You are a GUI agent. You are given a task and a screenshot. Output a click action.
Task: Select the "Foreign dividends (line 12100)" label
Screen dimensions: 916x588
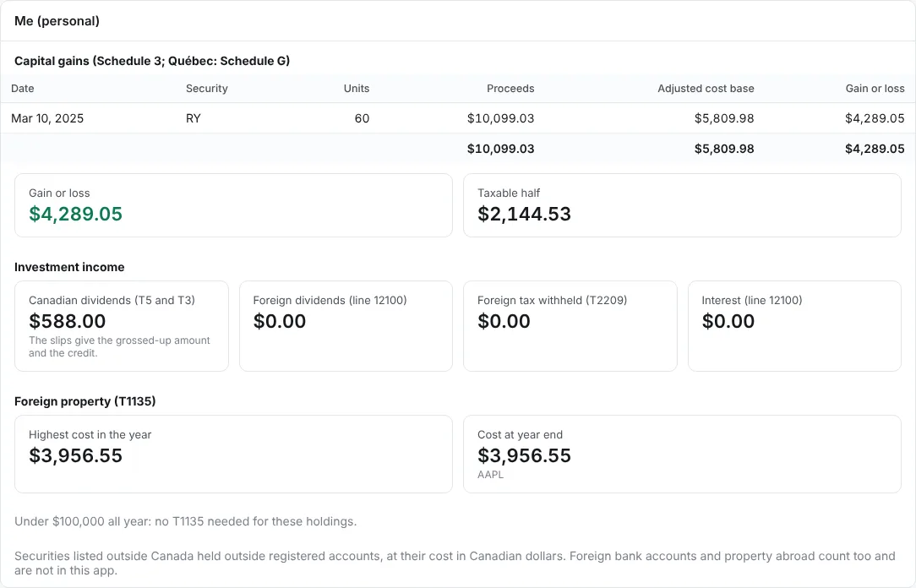tap(330, 300)
